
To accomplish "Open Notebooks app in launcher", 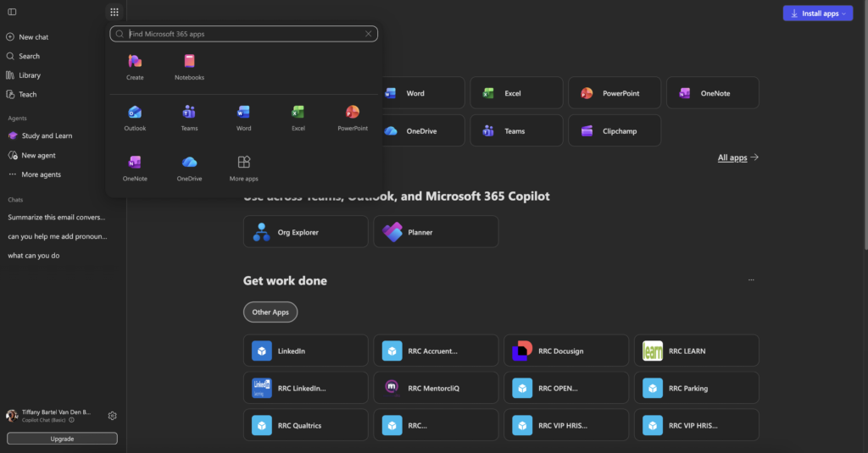I will pyautogui.click(x=189, y=67).
